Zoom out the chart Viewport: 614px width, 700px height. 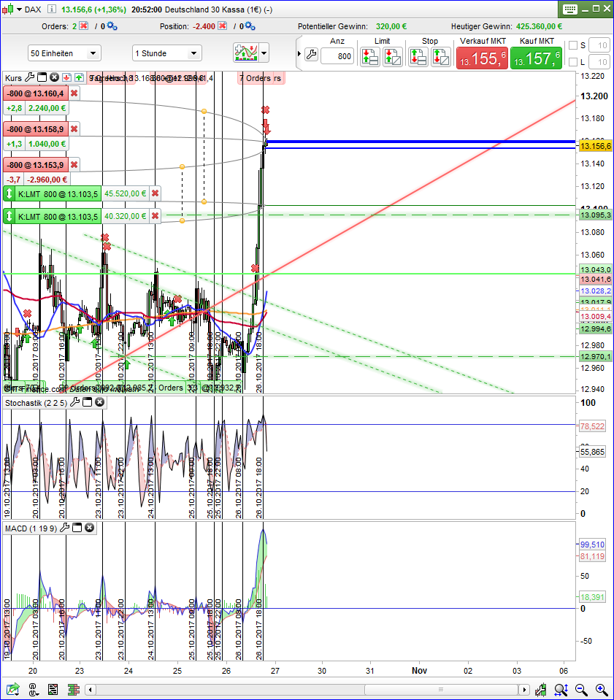[581, 689]
